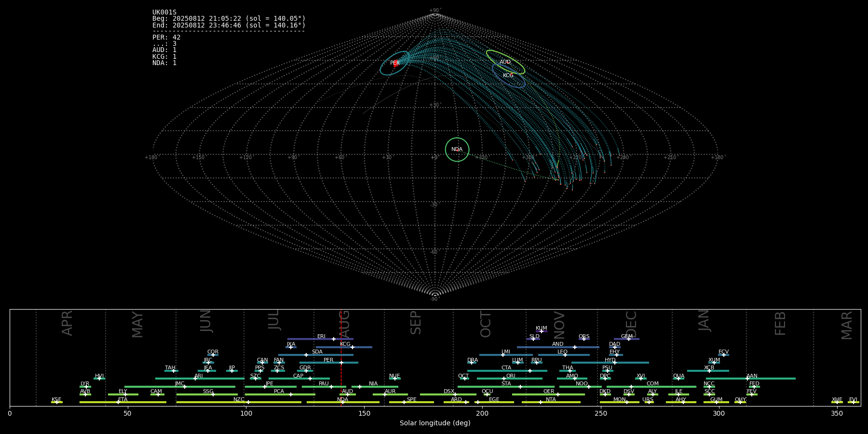Click the HYD shower label
The height and width of the screenshot is (434, 868).
[x=610, y=360]
